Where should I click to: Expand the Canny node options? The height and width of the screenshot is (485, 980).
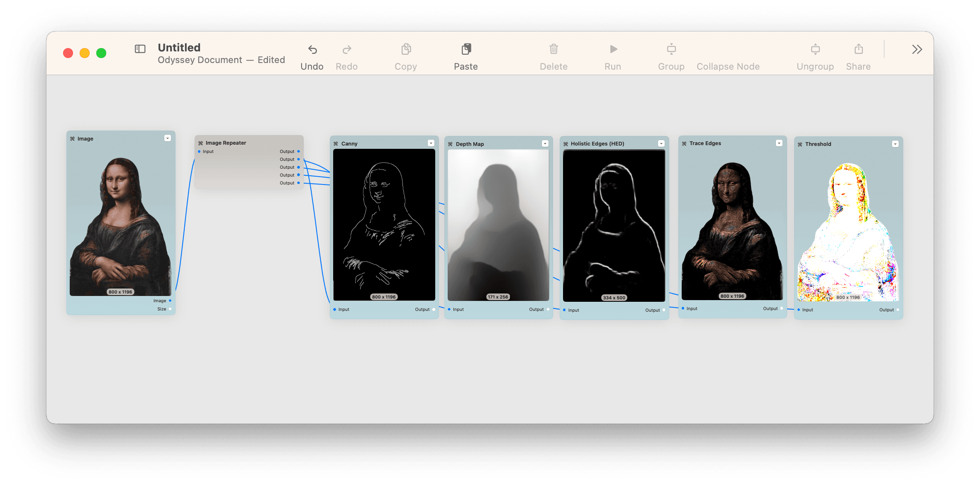pos(432,144)
